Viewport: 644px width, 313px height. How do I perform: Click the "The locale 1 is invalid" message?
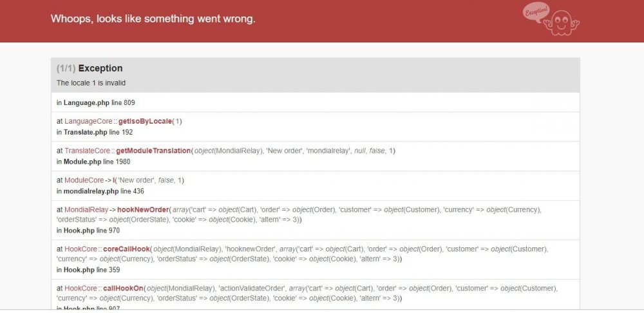91,83
